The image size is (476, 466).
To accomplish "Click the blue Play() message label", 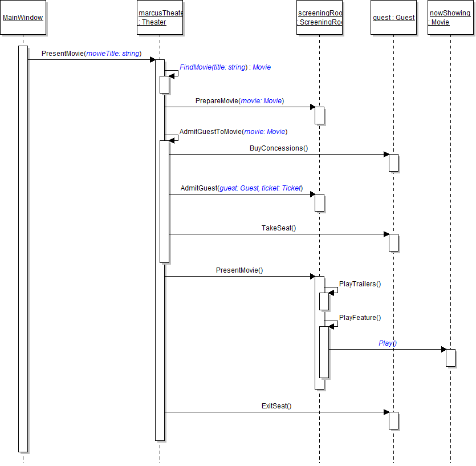I will pyautogui.click(x=388, y=343).
